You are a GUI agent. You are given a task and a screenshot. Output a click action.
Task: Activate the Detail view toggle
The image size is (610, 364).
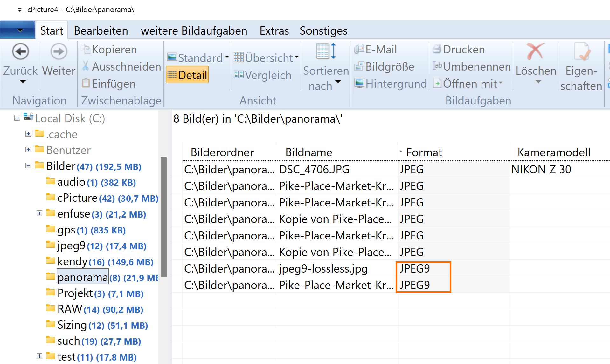(x=187, y=75)
